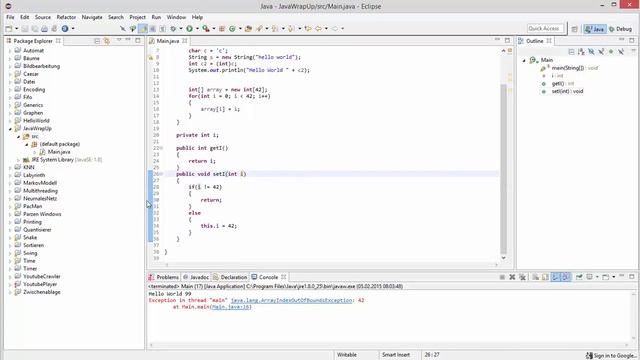Toggle Show Console on Standard Error
Screen dimensions: 640x360
(x=566, y=277)
